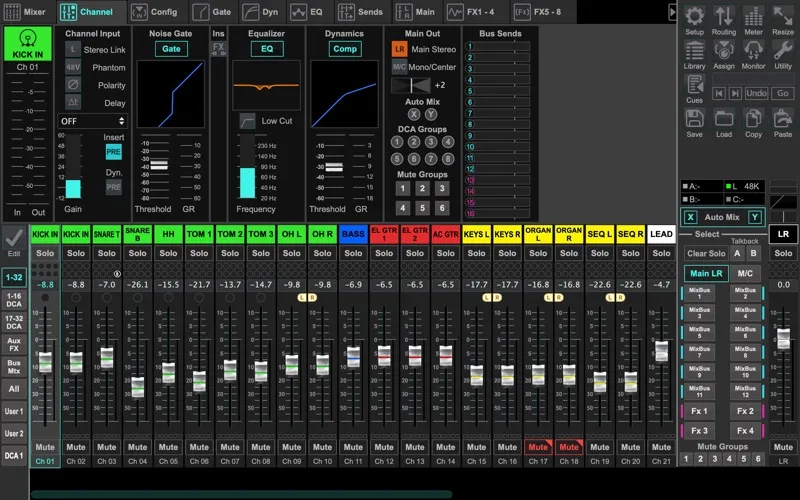Open the OFF insert dropdown
Screen dimensions: 800x500
pyautogui.click(x=92, y=121)
